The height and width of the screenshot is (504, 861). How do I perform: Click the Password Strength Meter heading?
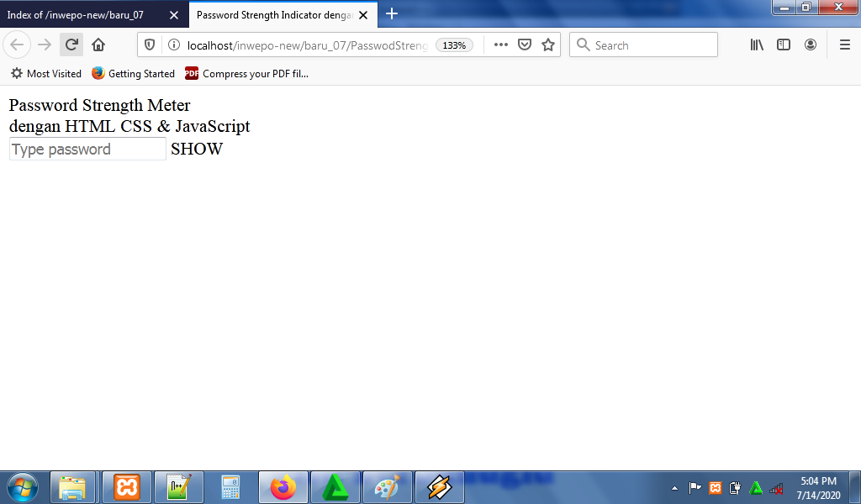click(99, 105)
